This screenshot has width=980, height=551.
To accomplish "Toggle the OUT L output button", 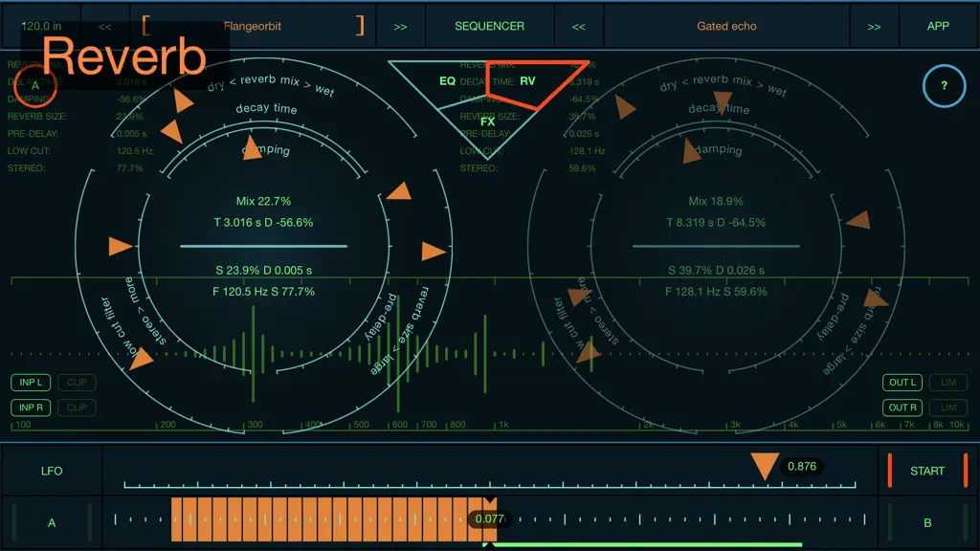I will click(x=902, y=383).
